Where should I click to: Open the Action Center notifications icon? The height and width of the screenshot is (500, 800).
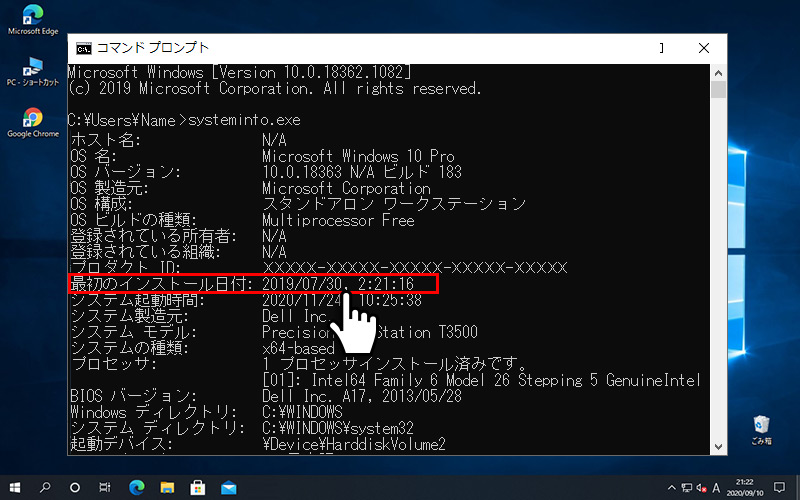(780, 487)
